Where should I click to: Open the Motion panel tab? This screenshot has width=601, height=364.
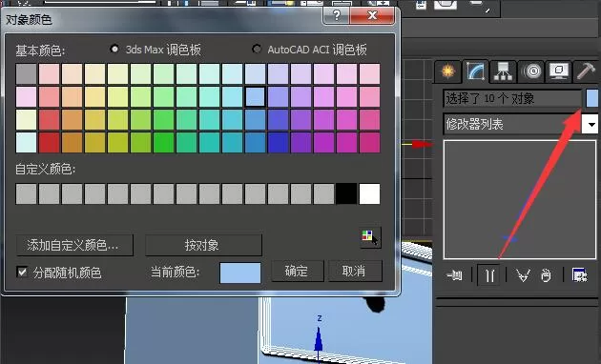pos(531,71)
